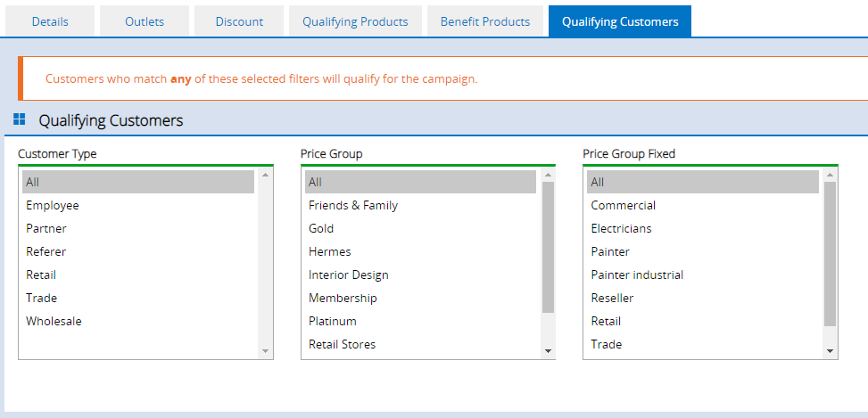868x418 pixels.
Task: Pick Electricians in Price Group Fixed
Action: [x=703, y=228]
